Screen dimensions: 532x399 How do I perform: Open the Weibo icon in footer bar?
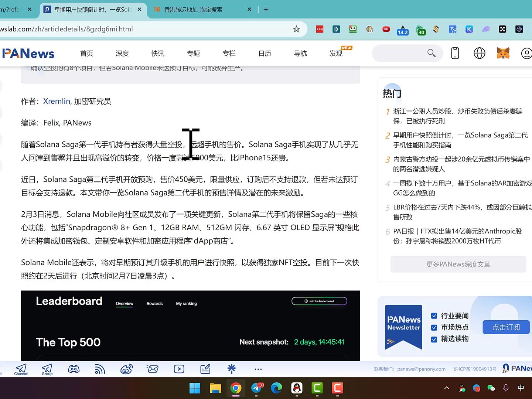[x=126, y=369]
